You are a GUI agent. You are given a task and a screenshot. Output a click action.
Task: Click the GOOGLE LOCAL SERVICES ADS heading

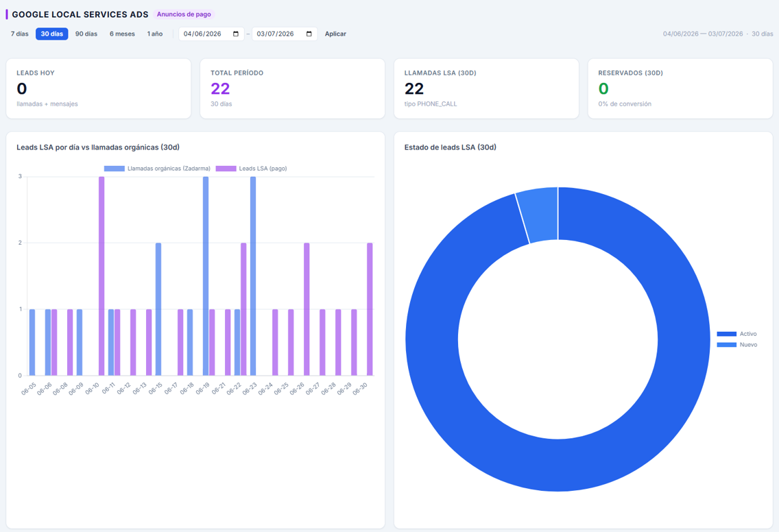(80, 14)
